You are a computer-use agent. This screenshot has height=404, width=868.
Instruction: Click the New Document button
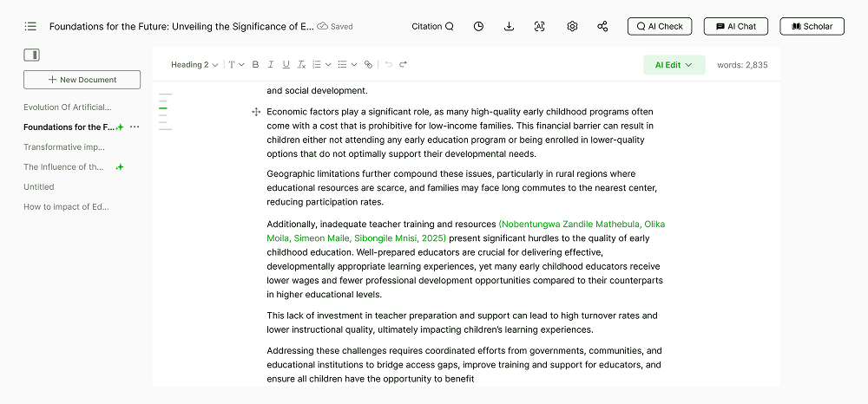pyautogui.click(x=82, y=80)
